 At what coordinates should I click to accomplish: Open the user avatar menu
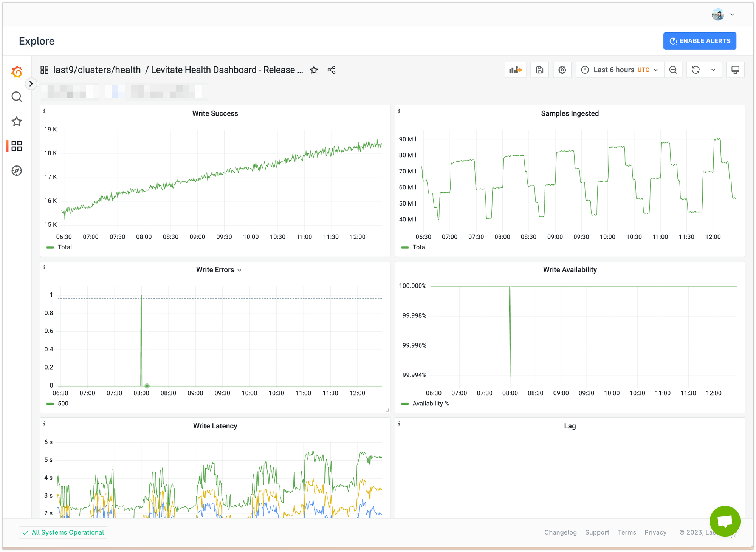point(717,14)
